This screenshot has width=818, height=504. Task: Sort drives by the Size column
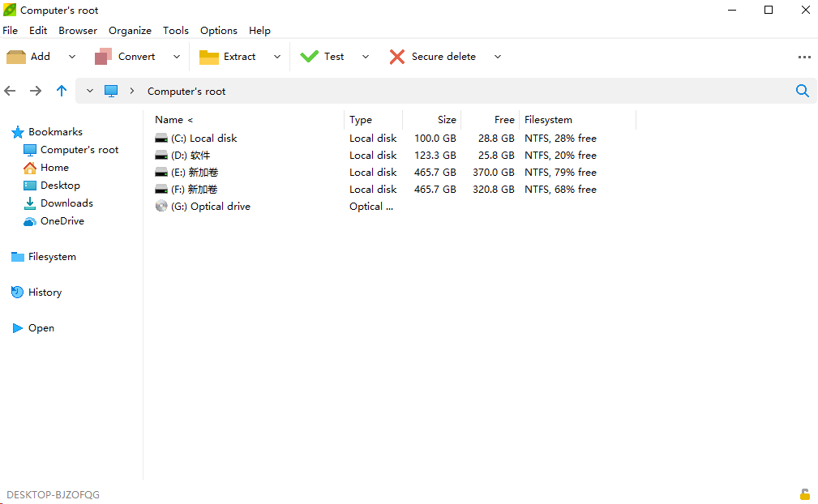(446, 119)
